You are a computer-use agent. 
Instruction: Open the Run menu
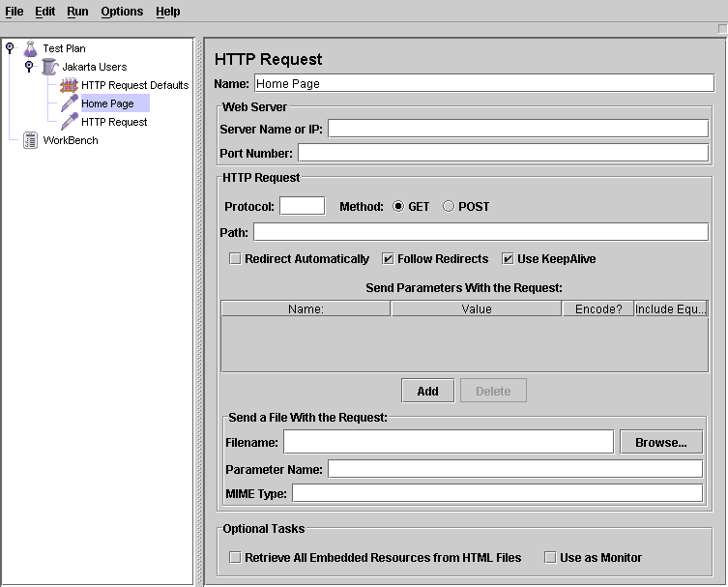(x=77, y=12)
